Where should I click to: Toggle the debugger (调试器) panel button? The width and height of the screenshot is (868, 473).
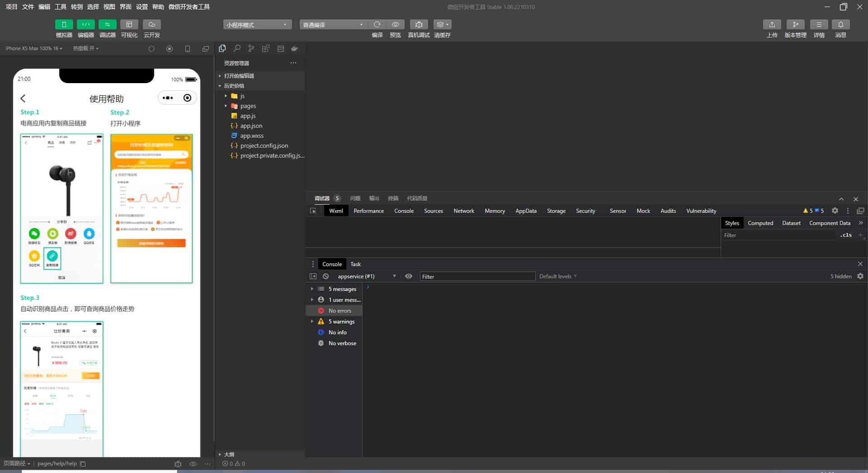pyautogui.click(x=107, y=24)
